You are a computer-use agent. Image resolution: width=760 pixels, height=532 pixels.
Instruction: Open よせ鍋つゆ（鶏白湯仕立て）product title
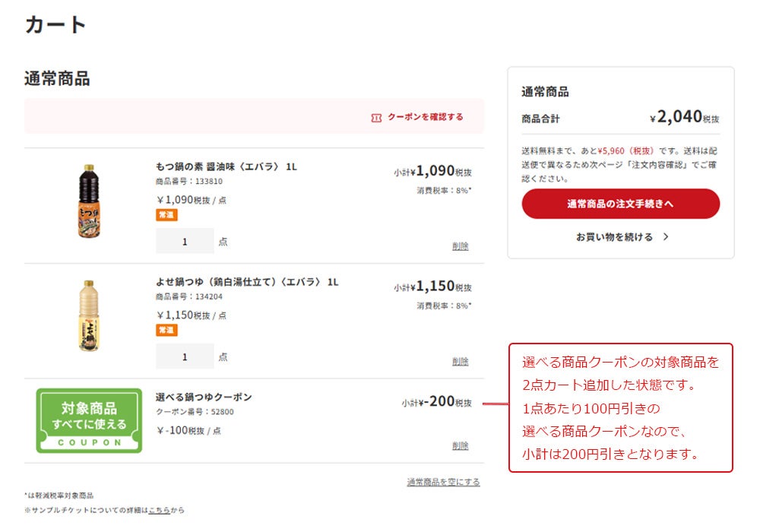pos(247,282)
